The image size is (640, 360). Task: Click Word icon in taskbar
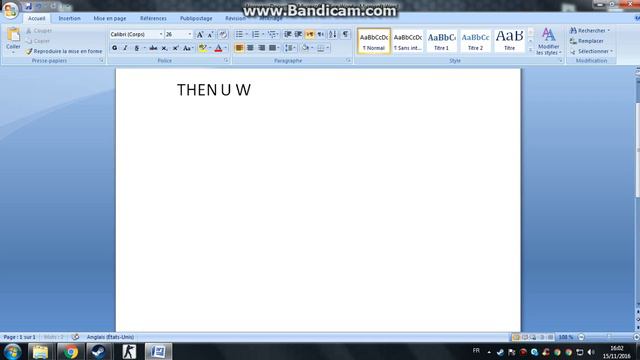tap(158, 351)
